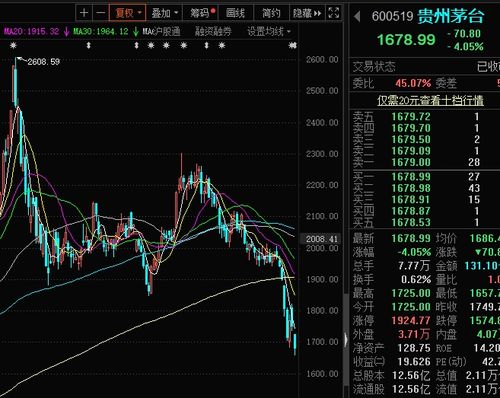Click the MA30:1964.12 indicator label
The width and height of the screenshot is (500, 398).
pos(101,32)
